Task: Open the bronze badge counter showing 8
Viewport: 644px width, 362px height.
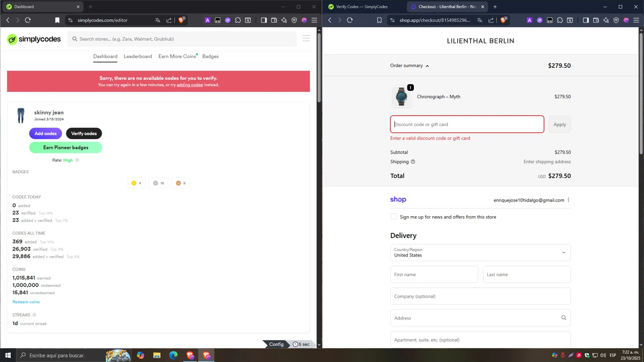Action: click(x=180, y=183)
